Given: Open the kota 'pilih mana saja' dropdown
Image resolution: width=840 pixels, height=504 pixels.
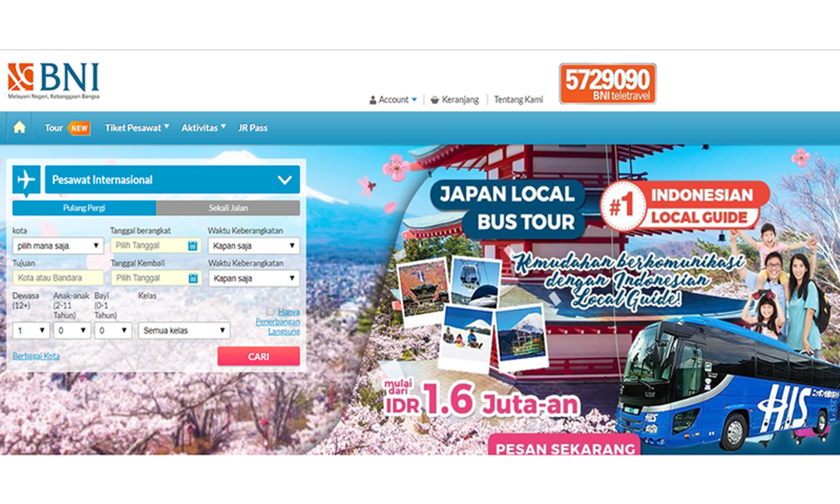Looking at the screenshot, I should 58,246.
